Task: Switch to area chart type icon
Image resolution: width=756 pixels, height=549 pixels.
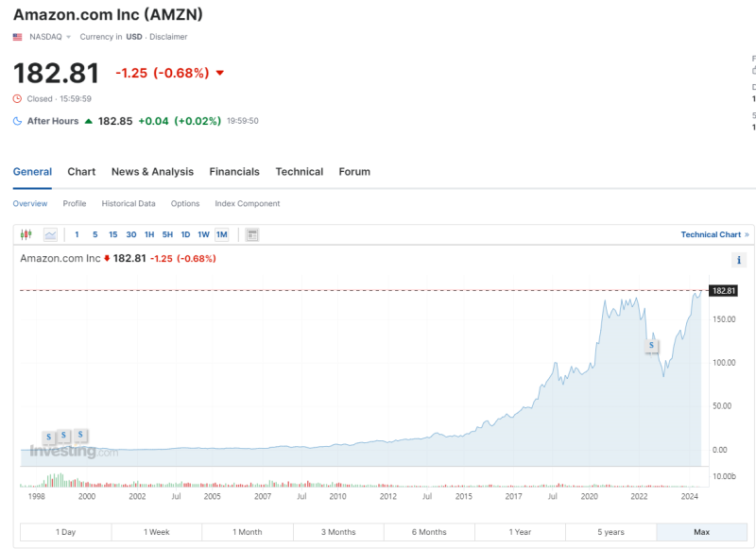Action: (50, 234)
